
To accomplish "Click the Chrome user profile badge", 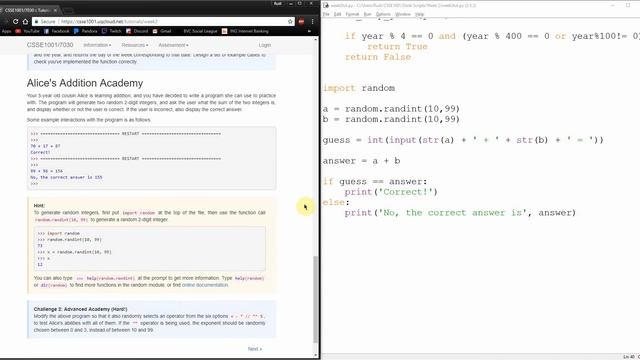I will pyautogui.click(x=278, y=3).
